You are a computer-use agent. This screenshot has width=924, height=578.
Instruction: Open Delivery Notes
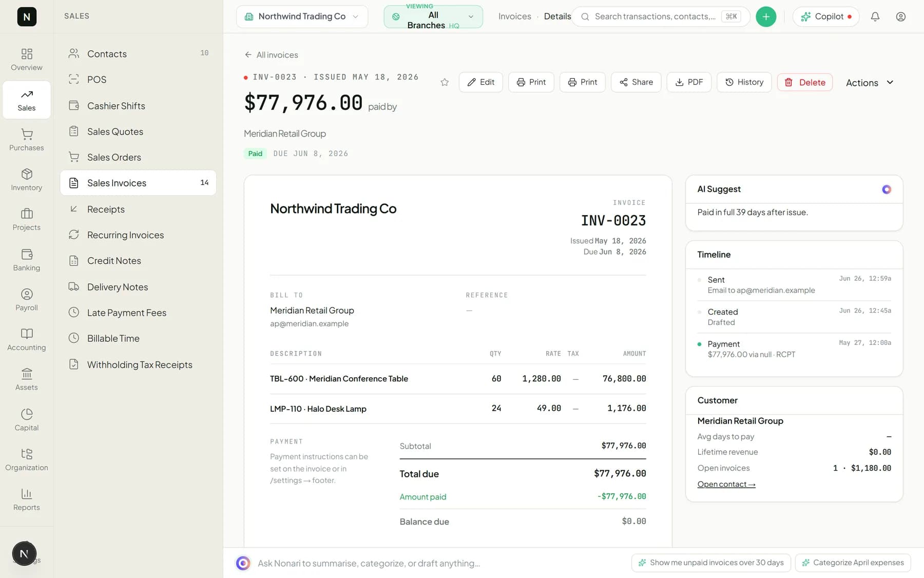coord(138,287)
